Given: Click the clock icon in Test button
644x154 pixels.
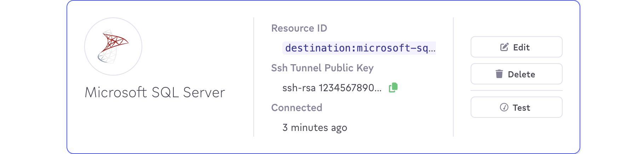Looking at the screenshot, I should coord(504,107).
